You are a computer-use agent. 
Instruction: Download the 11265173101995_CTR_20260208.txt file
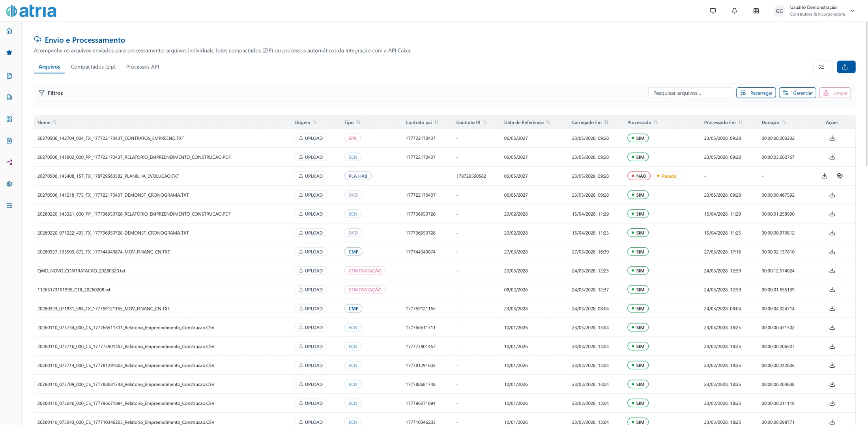click(x=832, y=290)
